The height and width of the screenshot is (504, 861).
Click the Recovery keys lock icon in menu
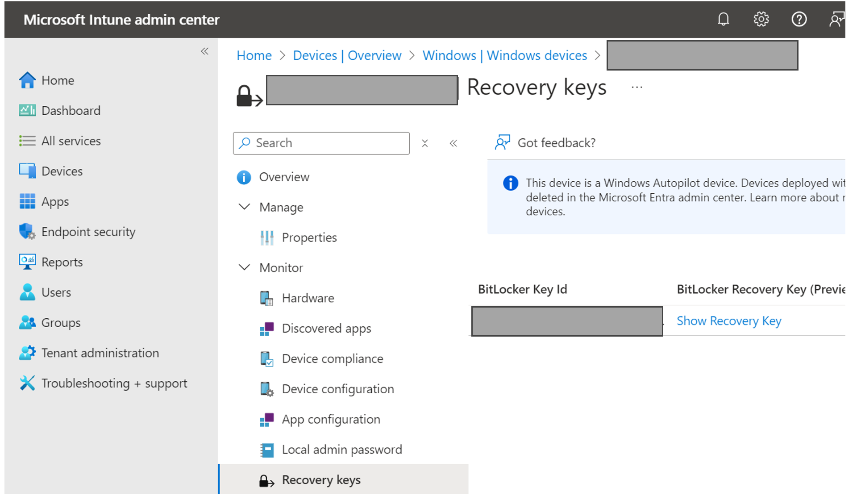pyautogui.click(x=267, y=480)
